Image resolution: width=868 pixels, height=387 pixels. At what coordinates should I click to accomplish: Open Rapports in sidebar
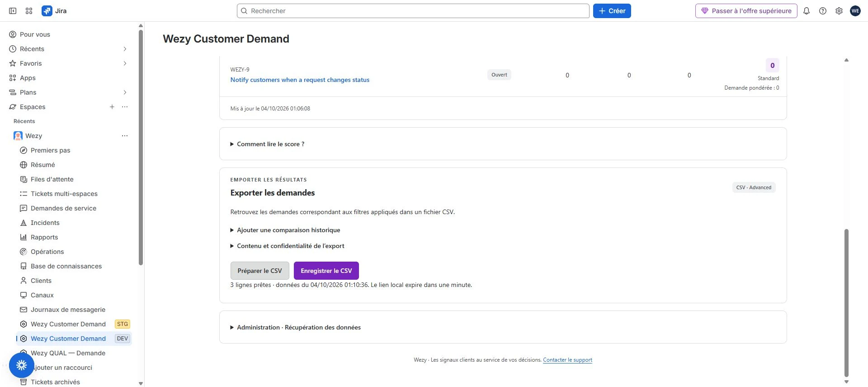point(44,237)
